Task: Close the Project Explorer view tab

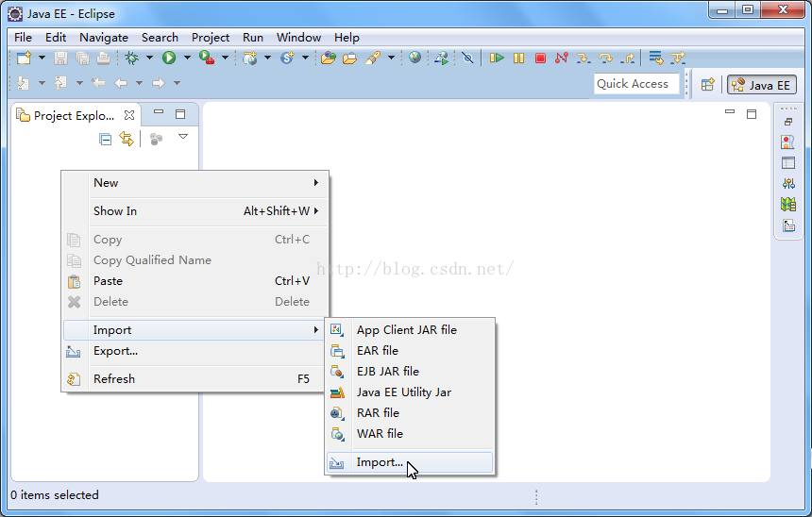Action: [129, 115]
